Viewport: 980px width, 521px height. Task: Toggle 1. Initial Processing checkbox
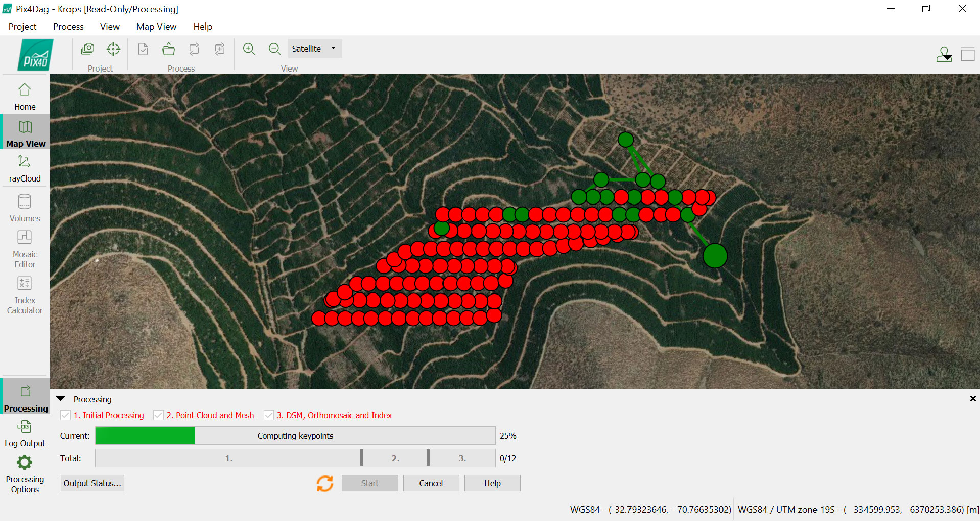click(65, 415)
